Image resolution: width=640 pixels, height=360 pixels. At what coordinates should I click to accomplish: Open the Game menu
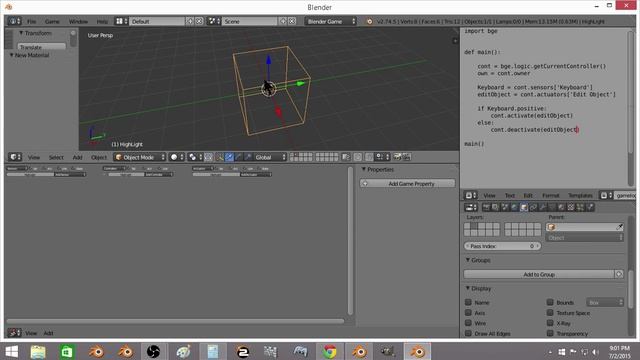(52, 21)
